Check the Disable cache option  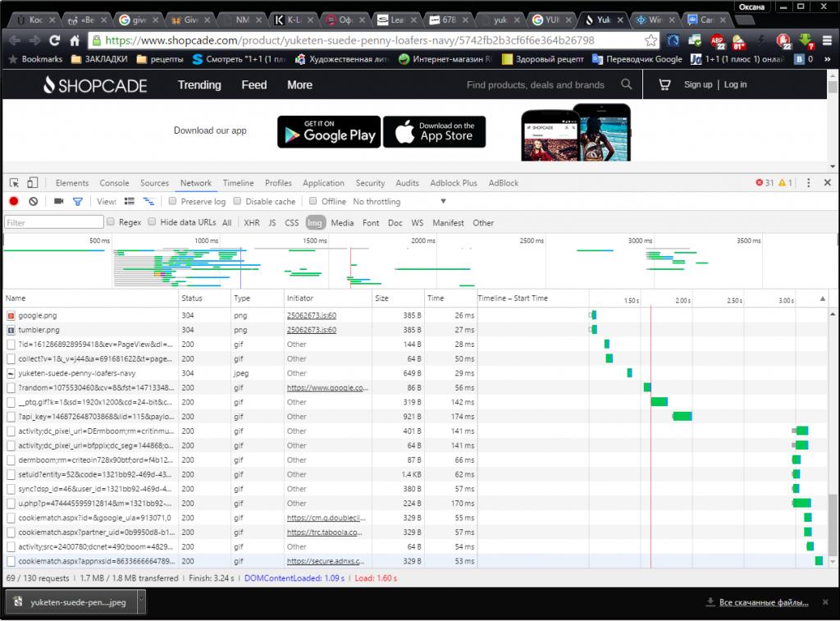[238, 201]
